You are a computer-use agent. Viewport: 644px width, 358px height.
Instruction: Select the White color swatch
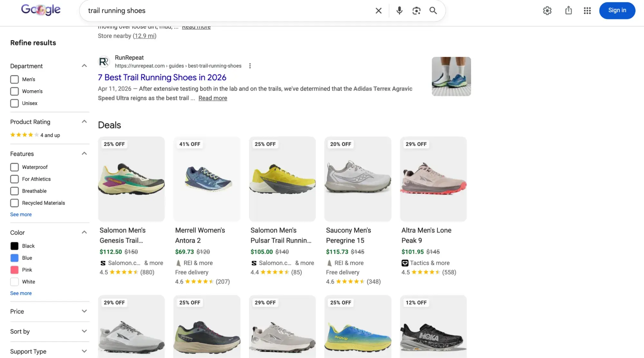(14, 282)
